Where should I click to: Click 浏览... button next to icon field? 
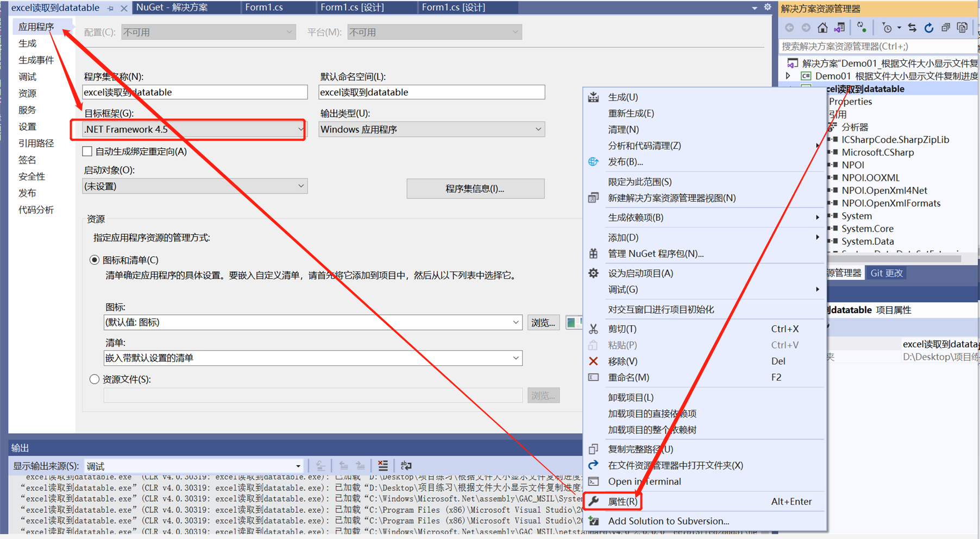click(x=543, y=322)
